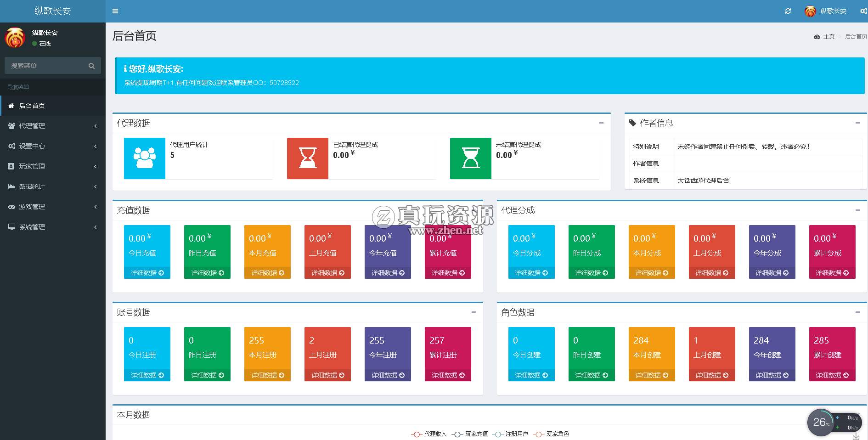Click the sidebar profile avatar image
The width and height of the screenshot is (868, 440).
(x=15, y=38)
